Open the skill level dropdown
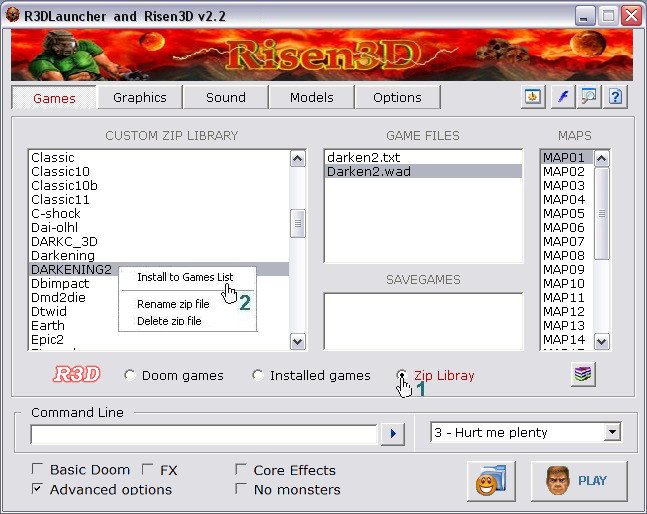 pos(613,432)
